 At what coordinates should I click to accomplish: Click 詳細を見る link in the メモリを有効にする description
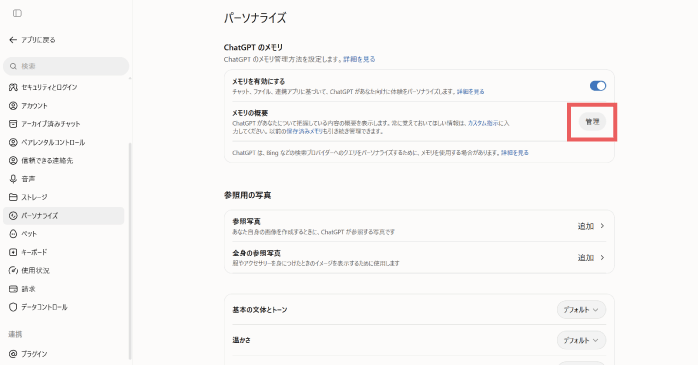click(471, 92)
